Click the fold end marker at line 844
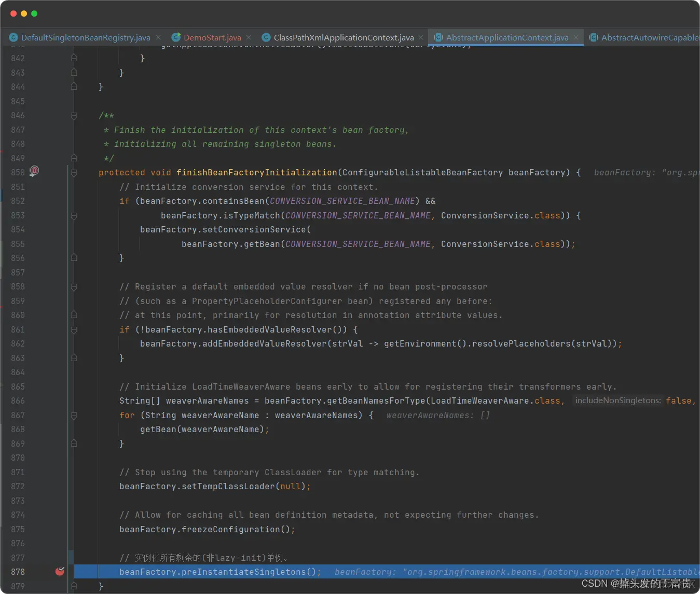Screen dimensions: 700x594 point(74,87)
